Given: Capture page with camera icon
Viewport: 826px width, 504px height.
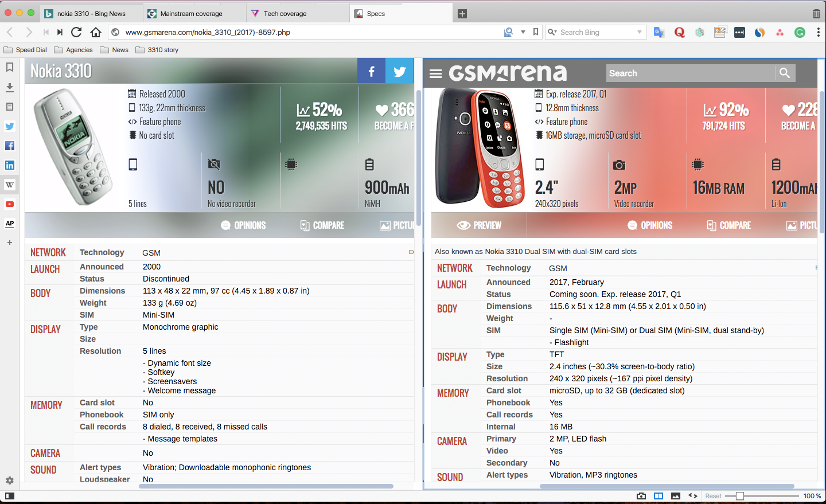Looking at the screenshot, I should (x=641, y=496).
